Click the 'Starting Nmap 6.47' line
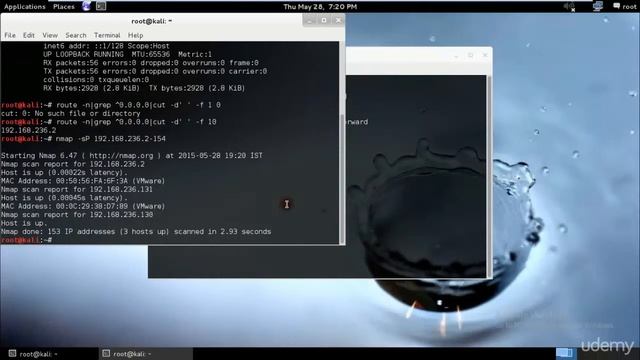640x360 pixels. point(132,156)
